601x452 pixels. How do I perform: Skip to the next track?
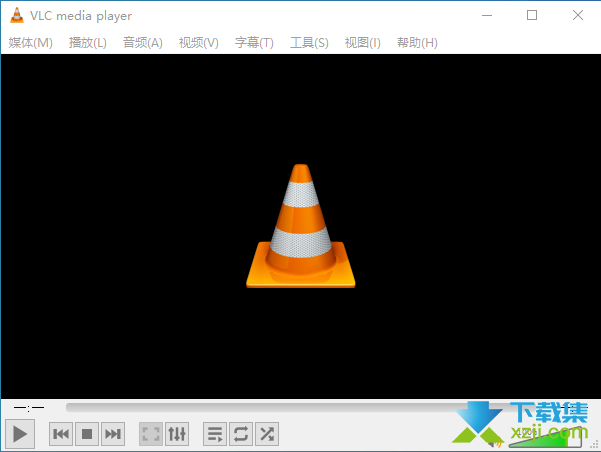tap(113, 434)
